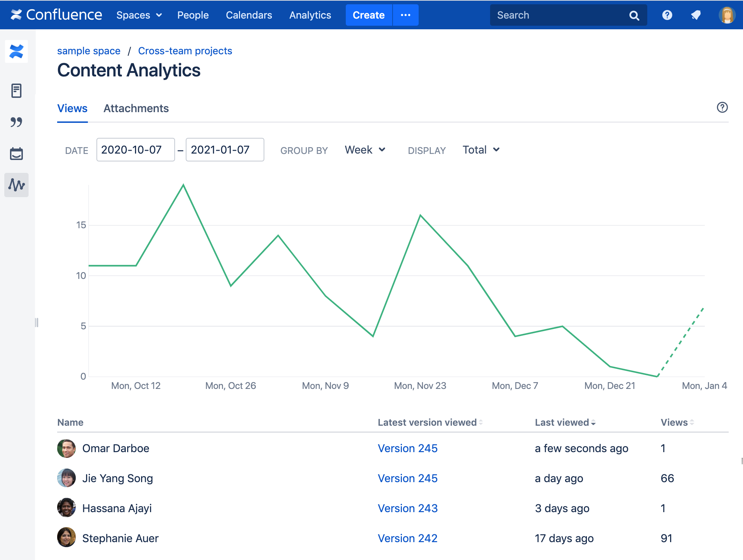The height and width of the screenshot is (560, 743).
Task: Expand the Spaces dropdown menu
Action: (139, 15)
